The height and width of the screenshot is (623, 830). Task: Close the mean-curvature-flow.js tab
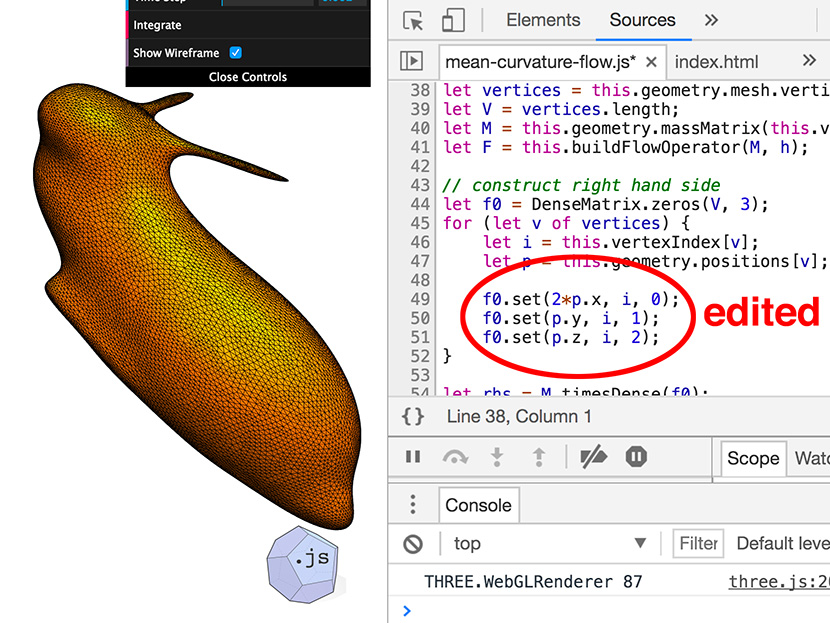point(652,62)
